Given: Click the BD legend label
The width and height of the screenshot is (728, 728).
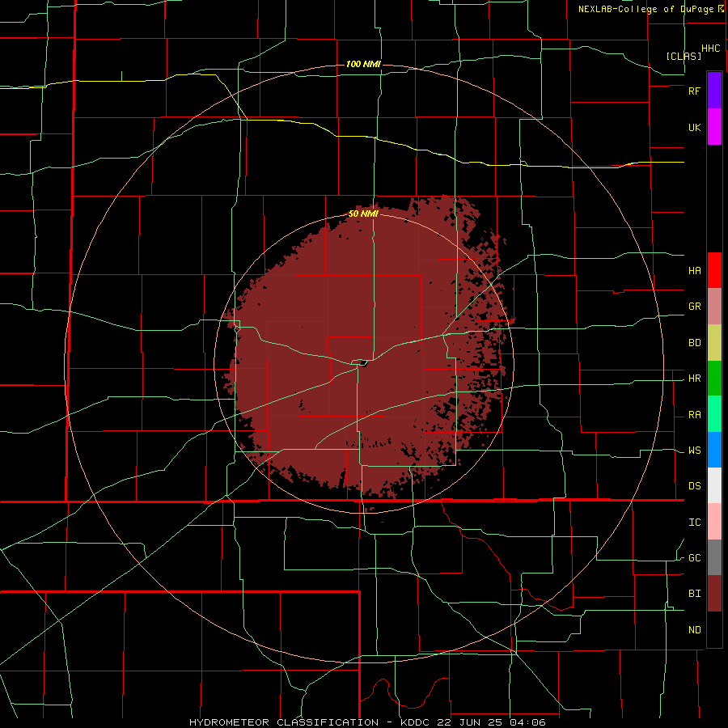Looking at the screenshot, I should 694,343.
